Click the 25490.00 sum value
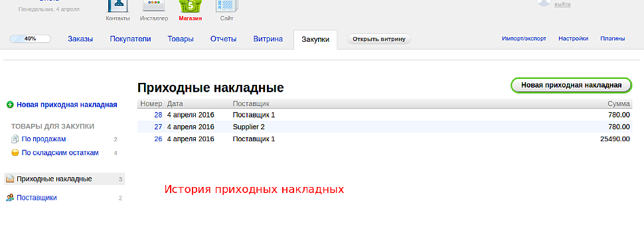Viewport: 644px width, 250px height. point(615,139)
